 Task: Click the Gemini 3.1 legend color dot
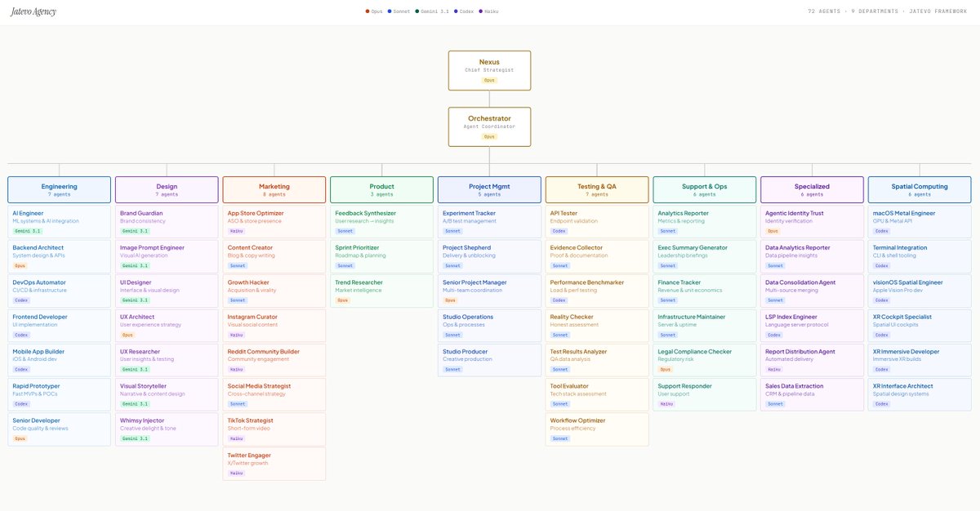pyautogui.click(x=416, y=12)
